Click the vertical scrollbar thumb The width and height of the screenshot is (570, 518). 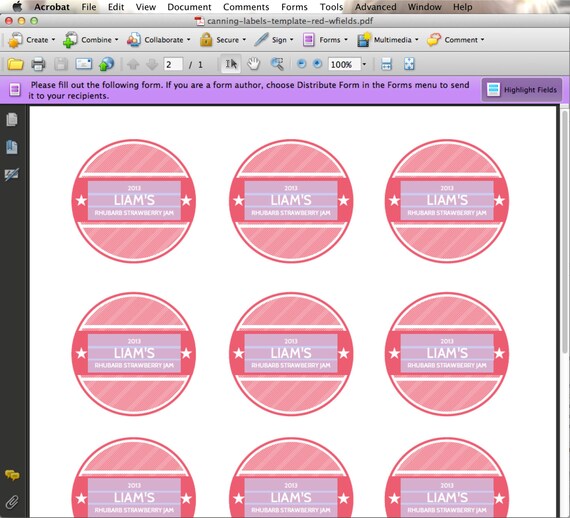[x=565, y=231]
